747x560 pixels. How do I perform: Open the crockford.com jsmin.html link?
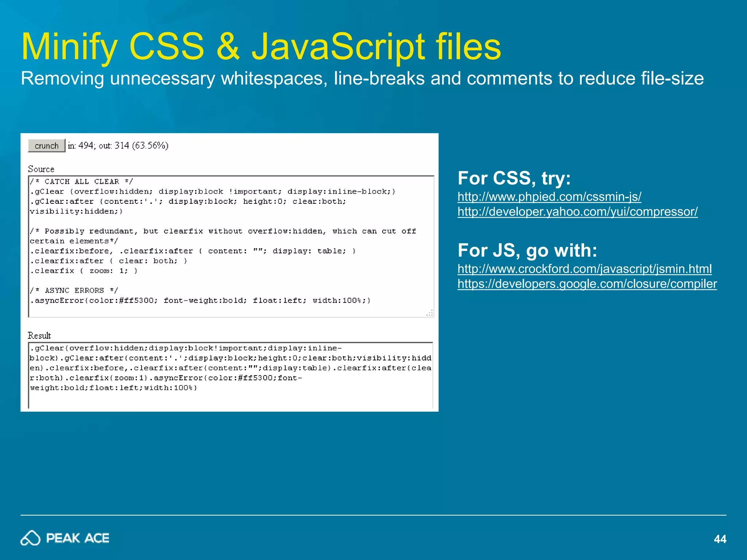pyautogui.click(x=585, y=269)
